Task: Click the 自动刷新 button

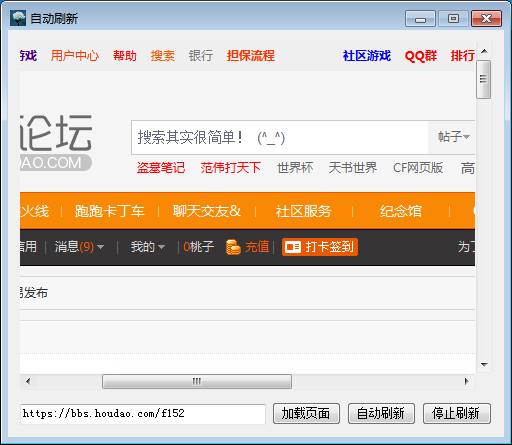Action: click(x=381, y=414)
